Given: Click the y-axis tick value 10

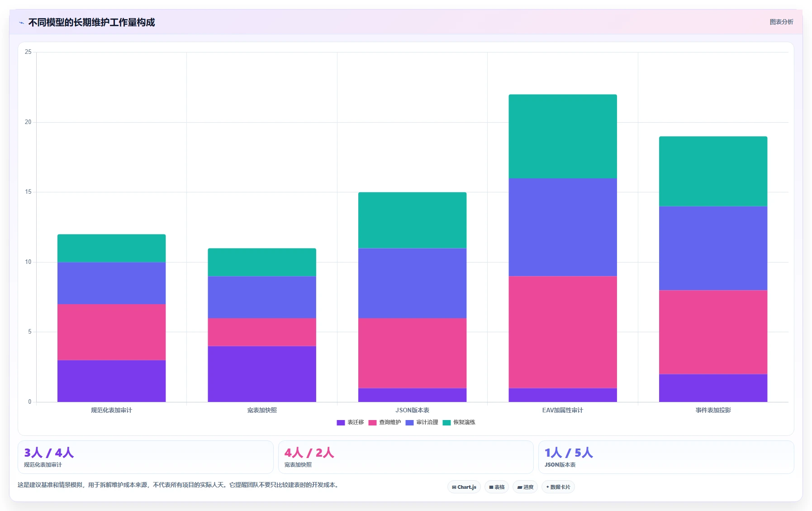Looking at the screenshot, I should coord(28,262).
